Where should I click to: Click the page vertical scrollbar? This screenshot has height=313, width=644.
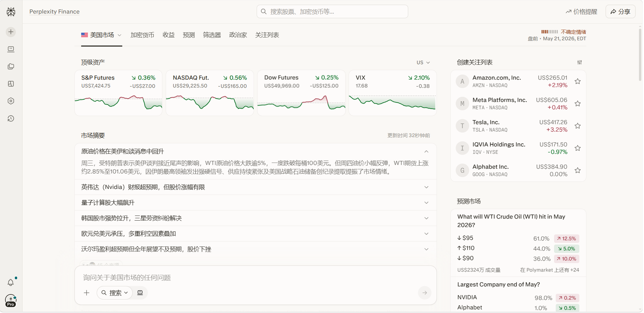(640, 55)
